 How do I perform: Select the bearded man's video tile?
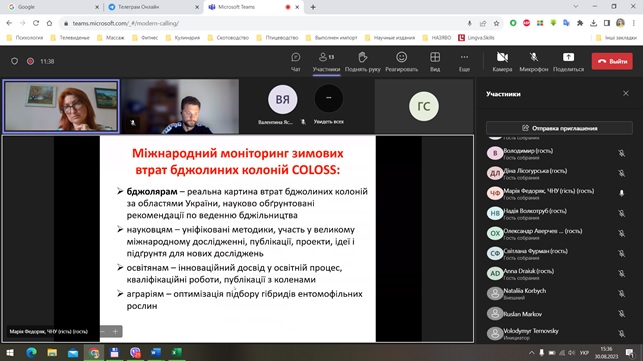pyautogui.click(x=180, y=106)
